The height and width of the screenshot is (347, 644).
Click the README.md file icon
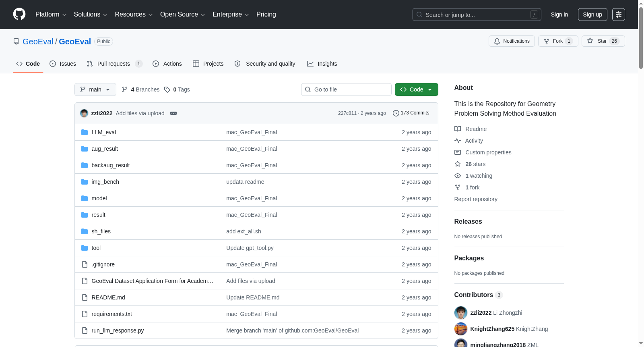point(85,297)
